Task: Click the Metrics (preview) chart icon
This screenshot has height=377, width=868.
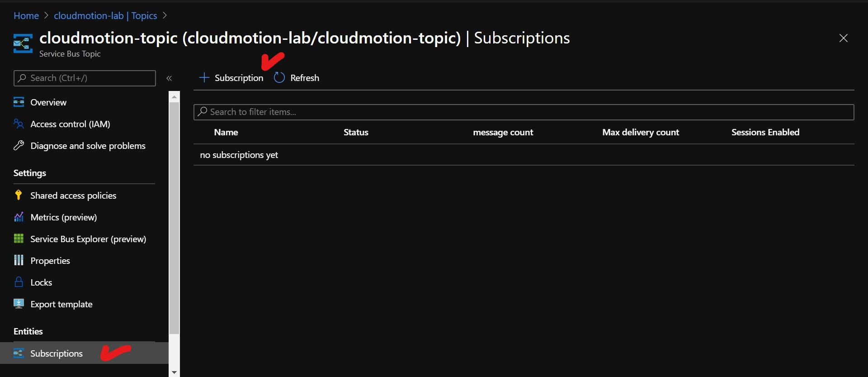Action: (x=19, y=217)
